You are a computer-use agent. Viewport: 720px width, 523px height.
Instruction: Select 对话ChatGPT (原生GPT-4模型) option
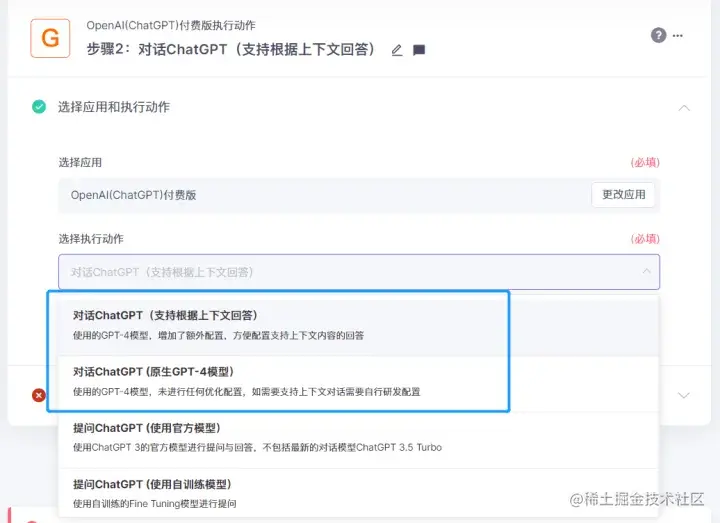(x=359, y=382)
